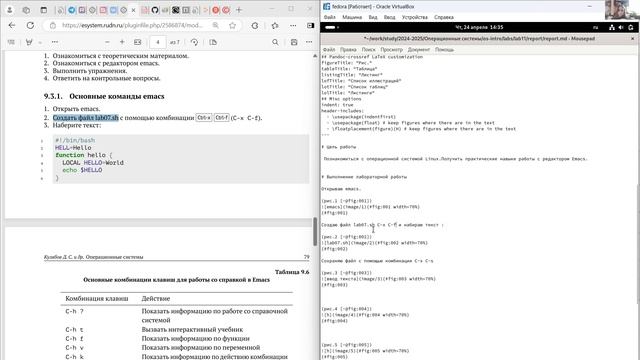
Task: Open the browser profile icon
Action: coord(10,10)
